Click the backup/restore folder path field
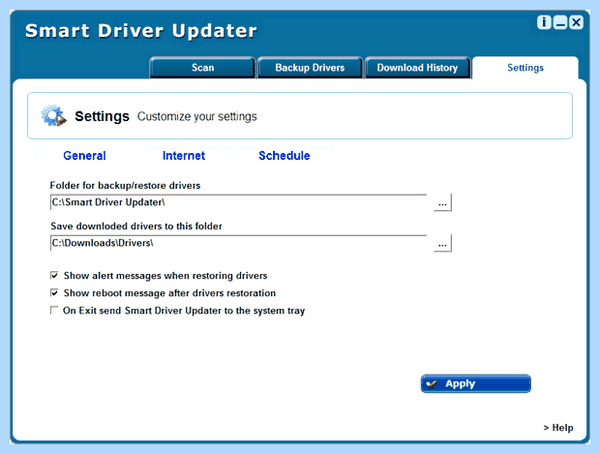Viewport: 600px width, 454px height. click(x=238, y=202)
